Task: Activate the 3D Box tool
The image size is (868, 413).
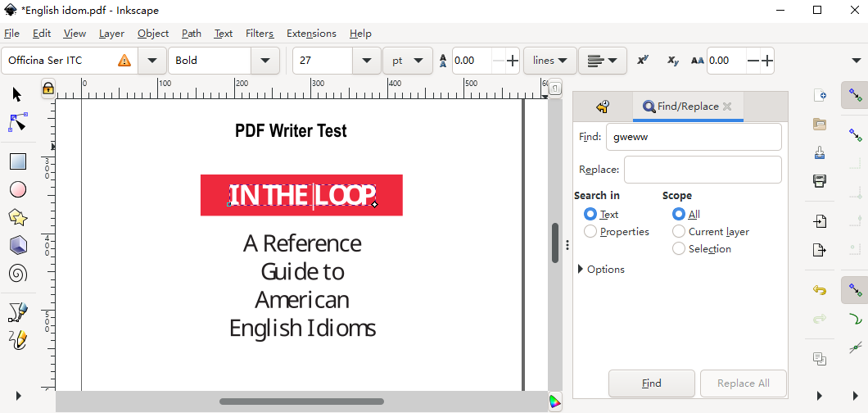Action: tap(18, 245)
